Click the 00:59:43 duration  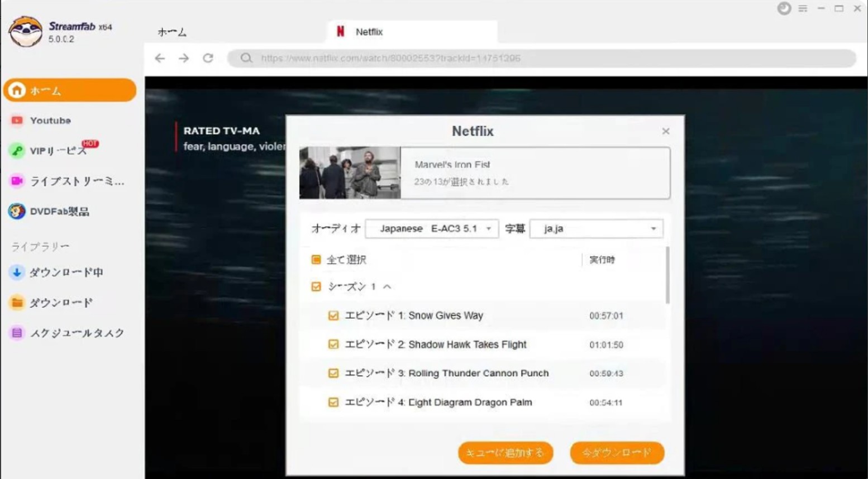pos(606,373)
